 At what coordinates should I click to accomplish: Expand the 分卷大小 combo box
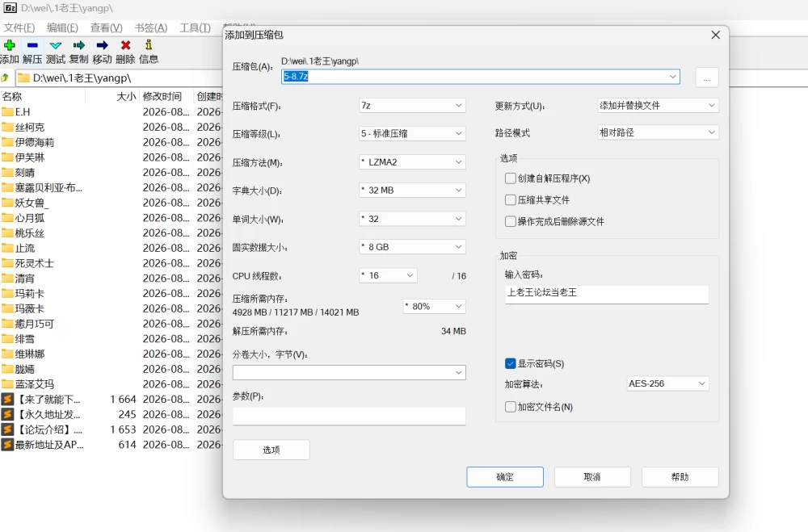click(x=459, y=372)
